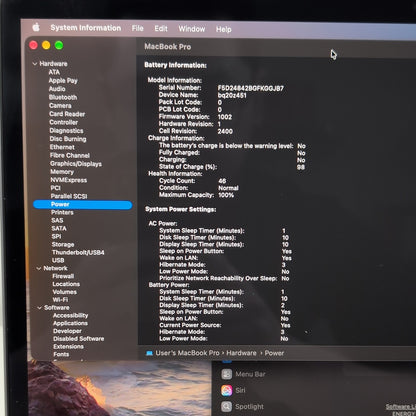The image size is (416, 416).
Task: Select Storage in the sidebar
Action: click(x=63, y=244)
